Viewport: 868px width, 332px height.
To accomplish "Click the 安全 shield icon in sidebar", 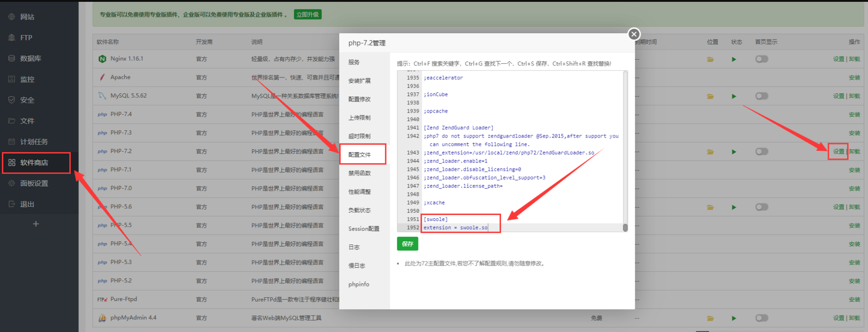I will (x=12, y=100).
